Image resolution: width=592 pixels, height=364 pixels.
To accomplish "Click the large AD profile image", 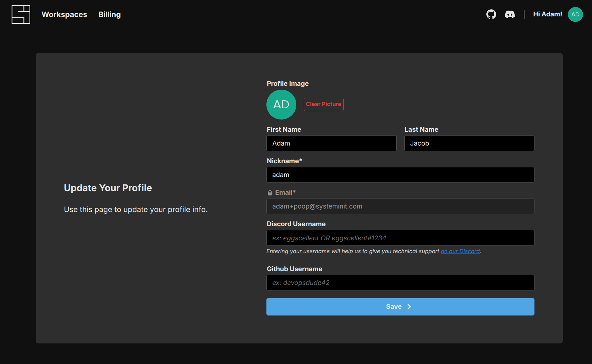I will [x=281, y=104].
